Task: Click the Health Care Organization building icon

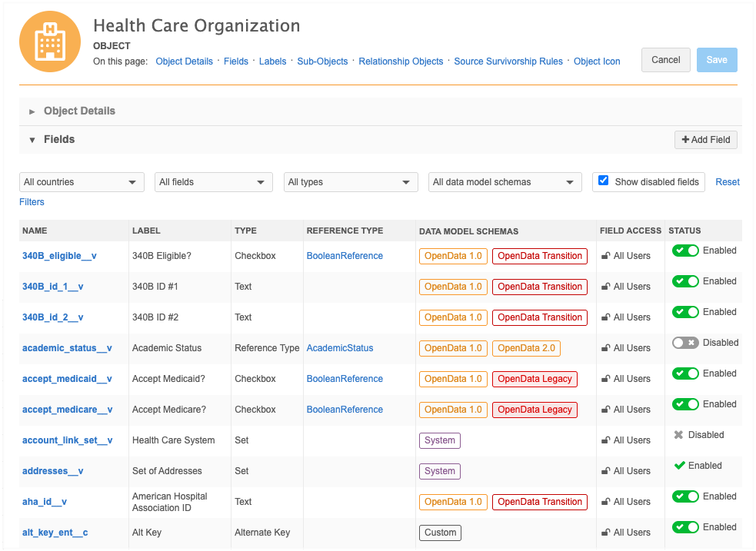Action: [50, 41]
